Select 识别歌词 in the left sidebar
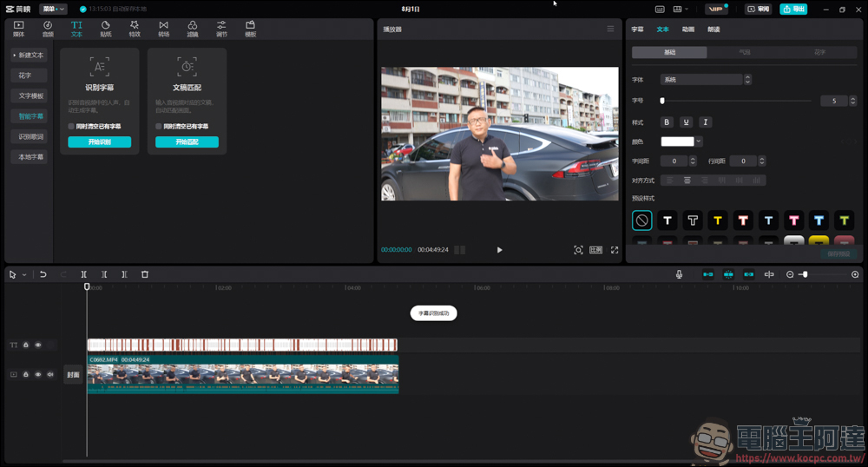Image resolution: width=868 pixels, height=467 pixels. click(x=31, y=136)
